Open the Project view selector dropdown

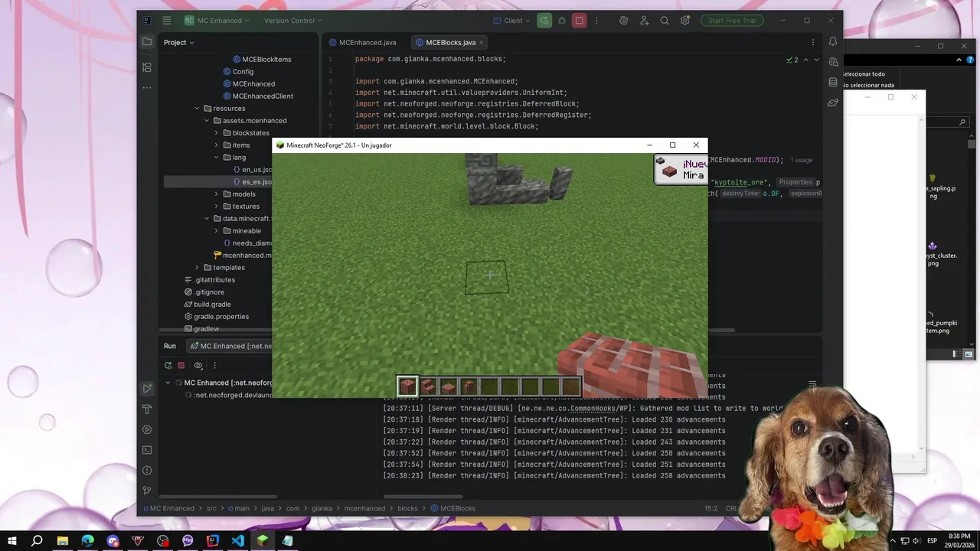pyautogui.click(x=179, y=42)
